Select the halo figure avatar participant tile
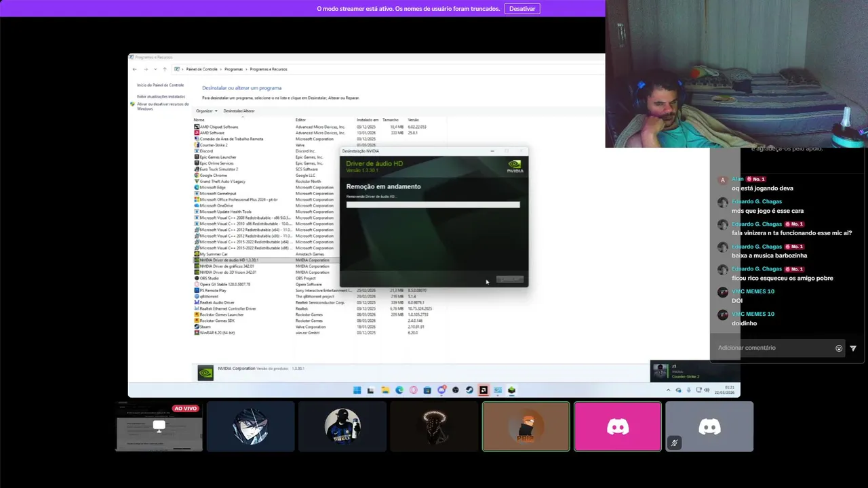 [434, 426]
